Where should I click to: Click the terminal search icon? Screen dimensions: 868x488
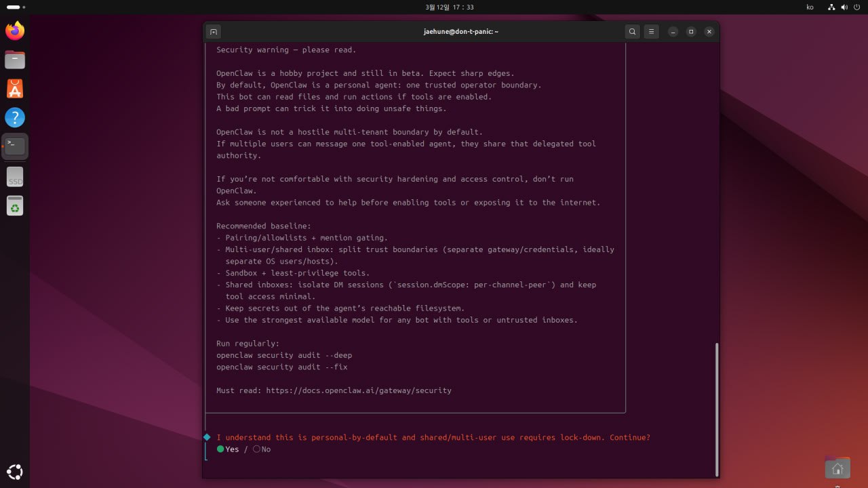pyautogui.click(x=632, y=32)
